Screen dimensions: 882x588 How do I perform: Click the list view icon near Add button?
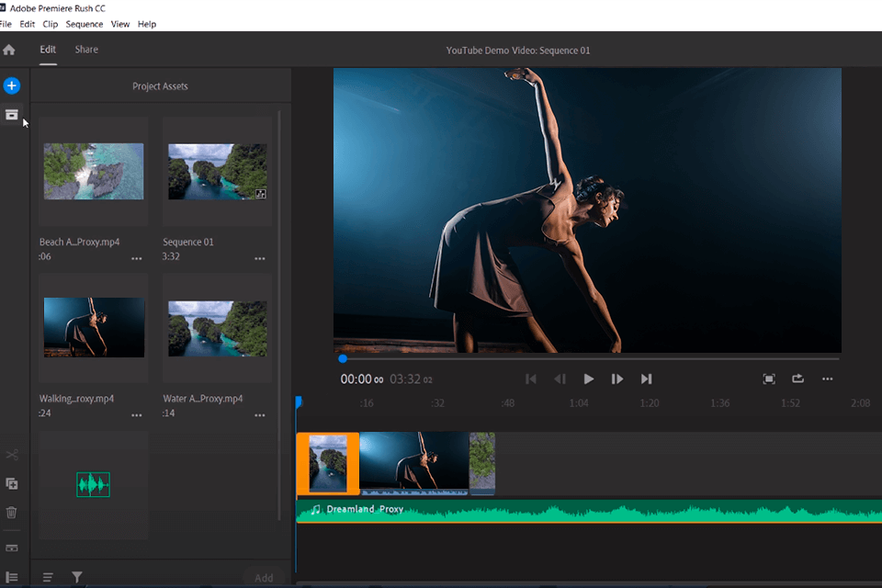(x=48, y=576)
